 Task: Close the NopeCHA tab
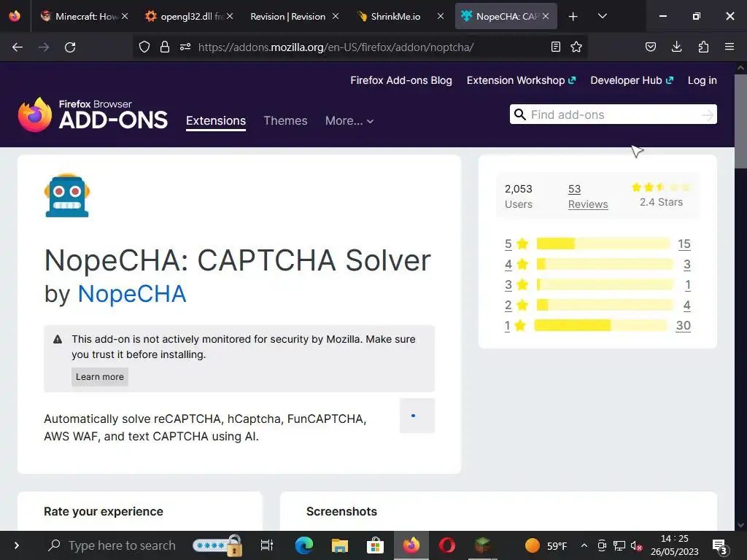(x=546, y=16)
